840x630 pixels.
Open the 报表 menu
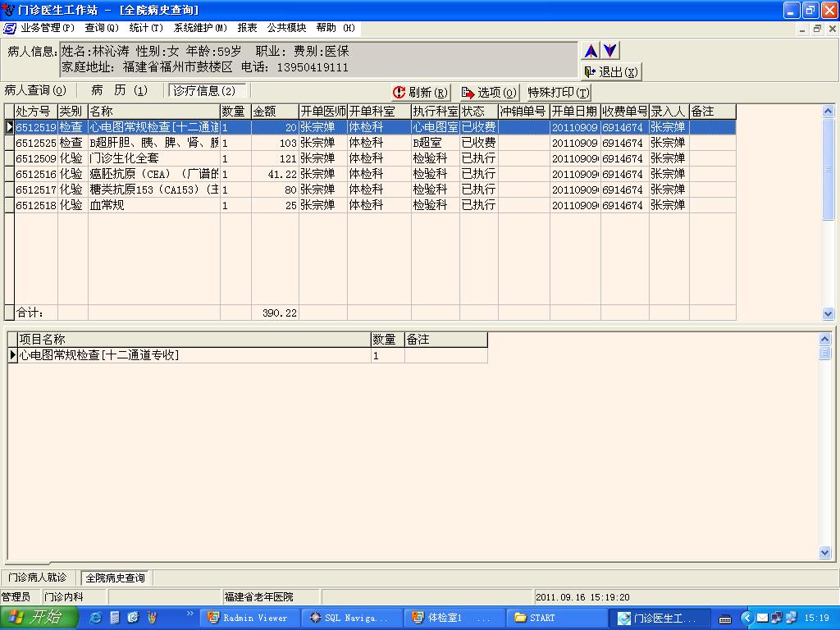click(247, 28)
